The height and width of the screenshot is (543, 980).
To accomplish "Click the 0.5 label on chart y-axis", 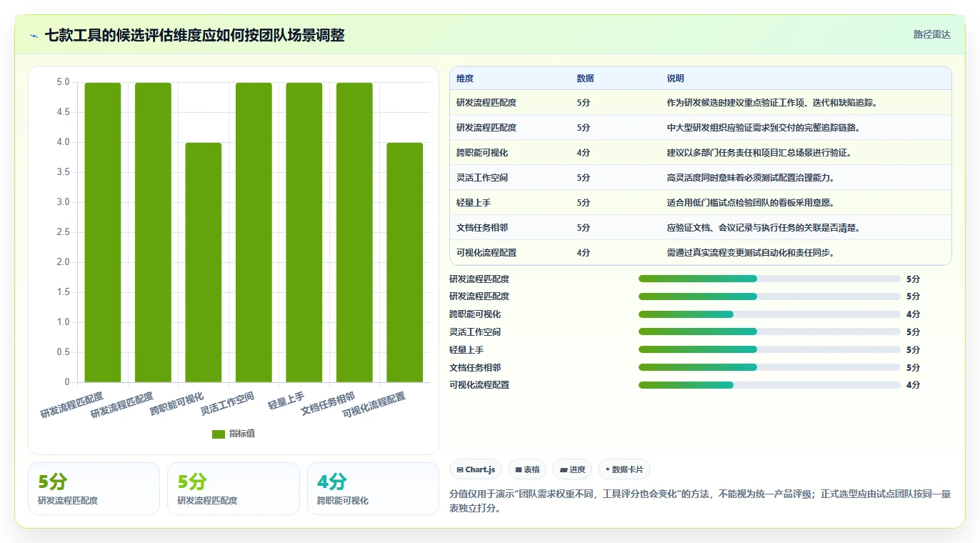I will pos(63,352).
